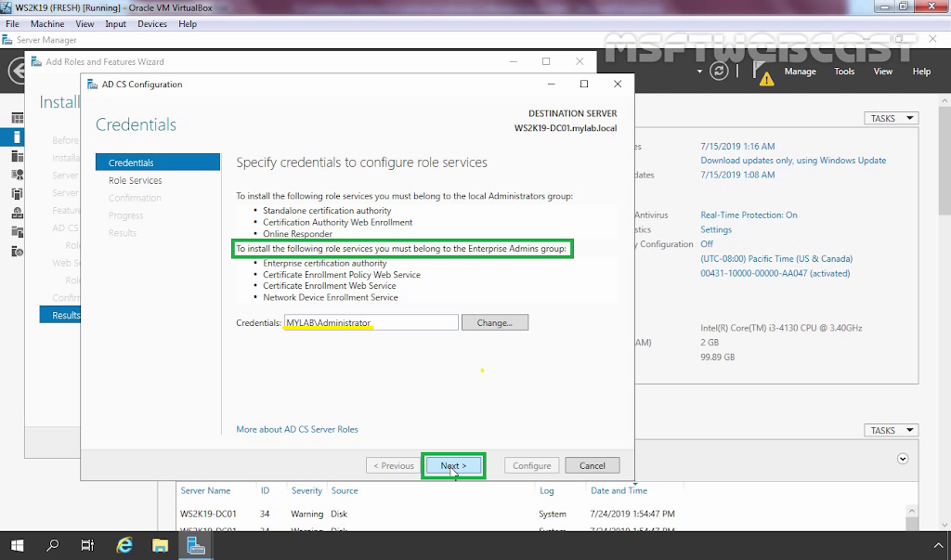This screenshot has width=951, height=560.
Task: Sort events by Log column
Action: pos(546,490)
